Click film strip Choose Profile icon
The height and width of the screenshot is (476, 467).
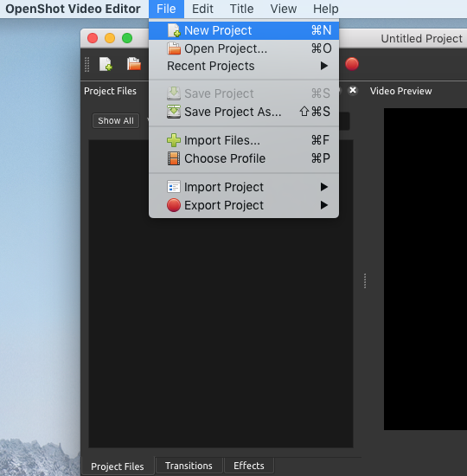tap(174, 158)
